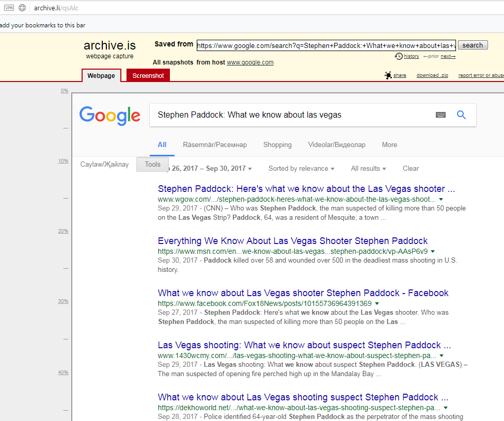
Task: Open the All results dropdown
Action: pos(368,169)
